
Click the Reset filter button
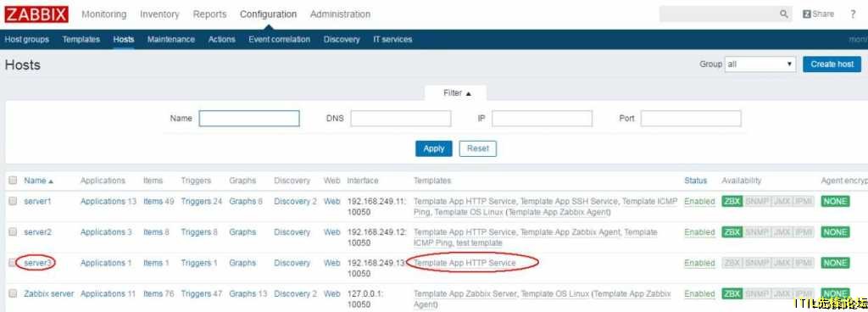tap(478, 148)
